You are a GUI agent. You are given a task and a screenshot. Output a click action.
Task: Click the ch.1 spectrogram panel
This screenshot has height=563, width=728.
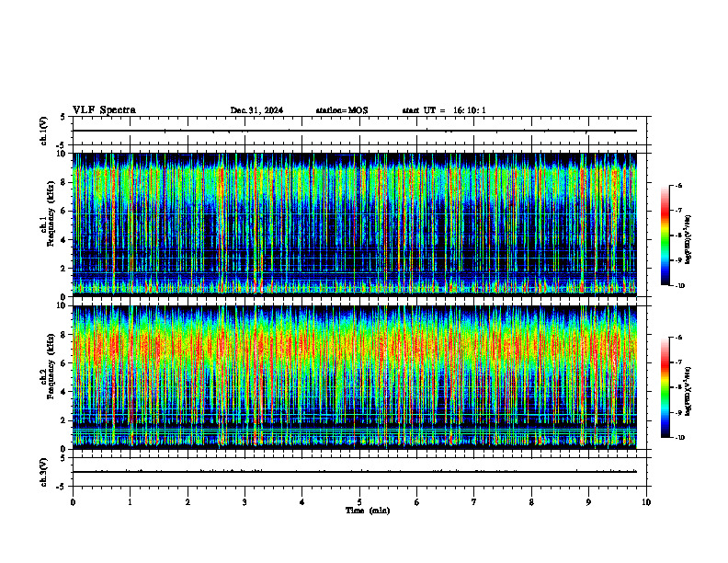(355, 224)
